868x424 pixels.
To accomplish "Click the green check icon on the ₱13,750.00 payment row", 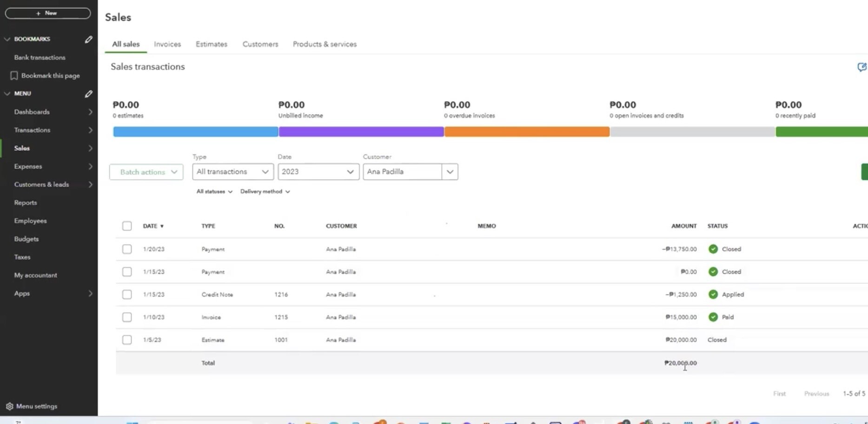I will [x=713, y=249].
